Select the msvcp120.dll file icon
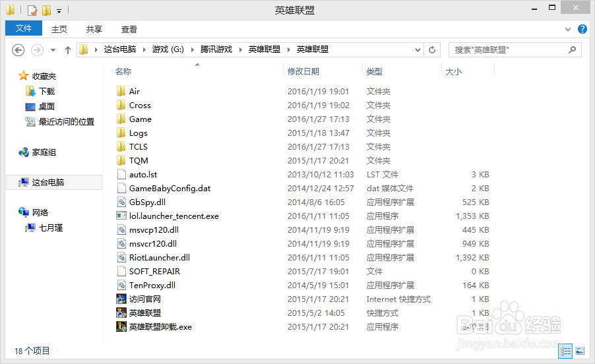This screenshot has height=364, width=595. coord(121,229)
